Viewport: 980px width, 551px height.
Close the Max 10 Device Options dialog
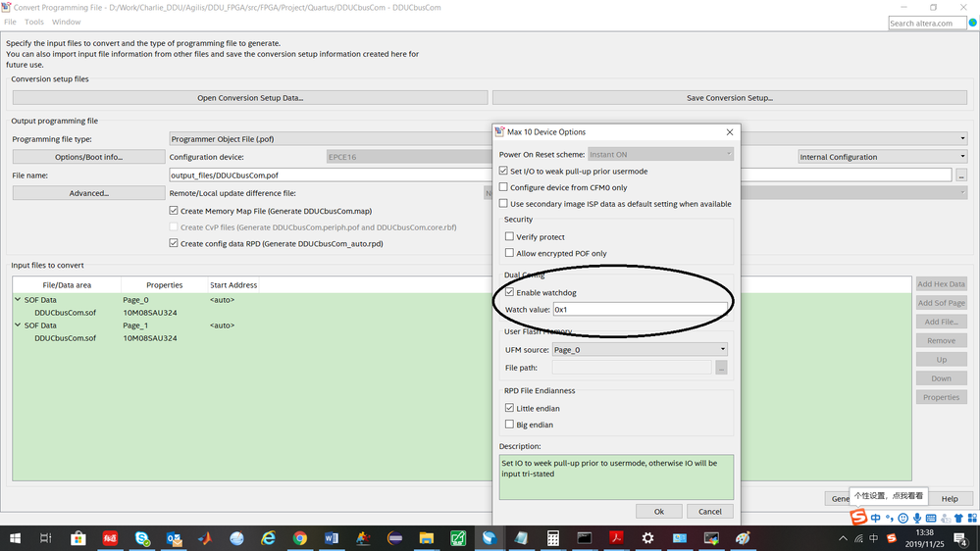point(729,132)
